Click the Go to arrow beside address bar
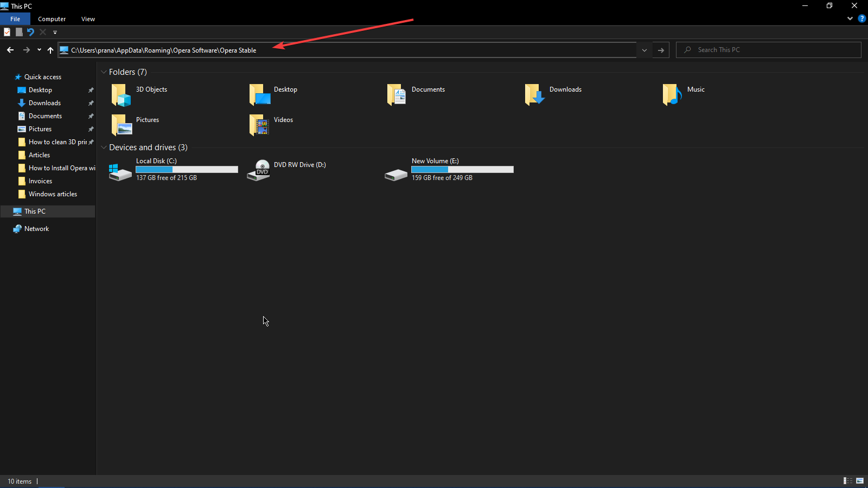This screenshot has width=868, height=488. tap(661, 50)
